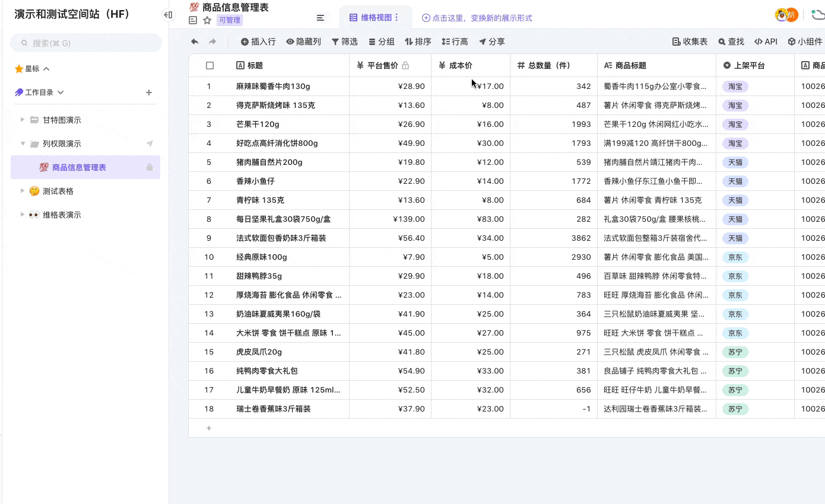Click the cell 虎皮凤爪20g
Image resolution: width=825 pixels, height=504 pixels.
[x=290, y=352]
